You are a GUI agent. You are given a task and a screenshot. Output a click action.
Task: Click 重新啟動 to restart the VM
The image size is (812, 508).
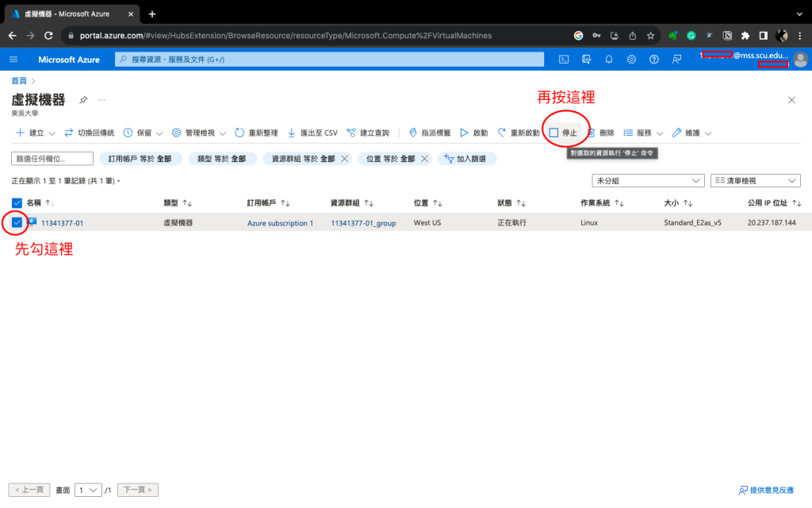coord(519,133)
